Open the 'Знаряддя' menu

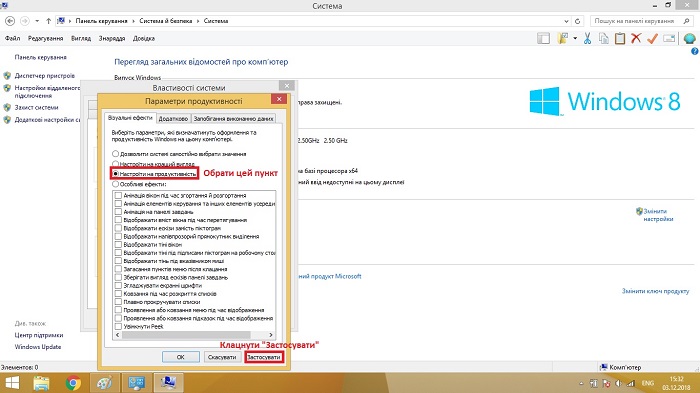pos(112,38)
